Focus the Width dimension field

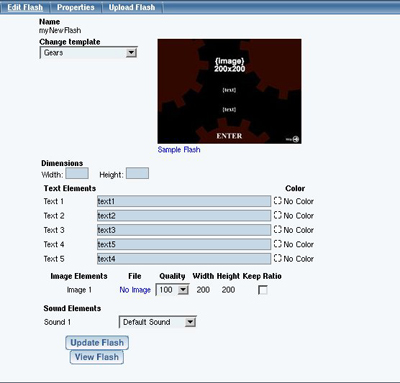[77, 174]
